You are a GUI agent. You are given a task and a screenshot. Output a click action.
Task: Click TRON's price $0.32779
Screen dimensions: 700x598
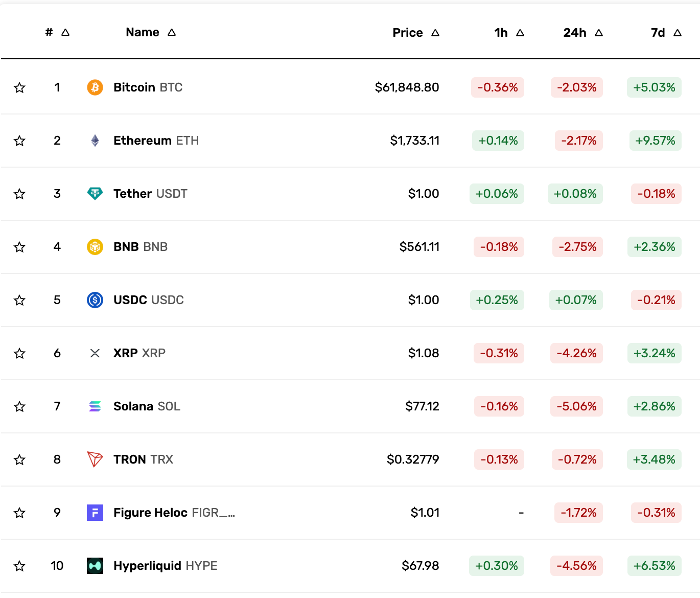(x=413, y=459)
